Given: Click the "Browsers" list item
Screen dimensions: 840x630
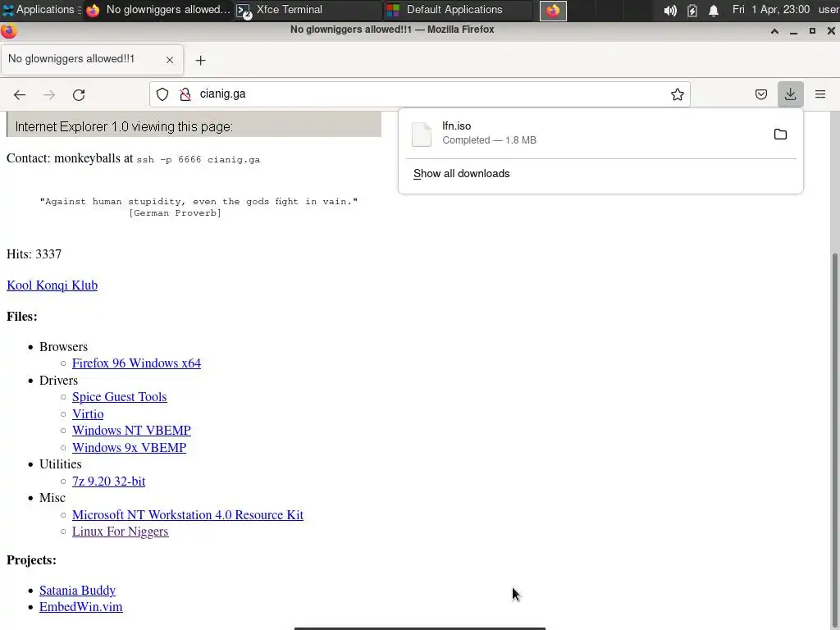Looking at the screenshot, I should click(x=63, y=347).
